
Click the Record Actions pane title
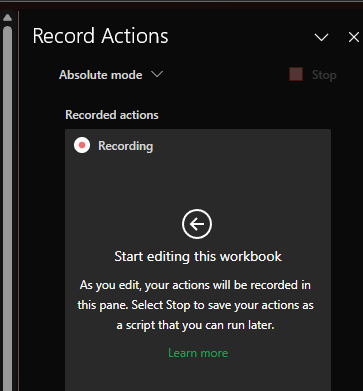click(100, 36)
